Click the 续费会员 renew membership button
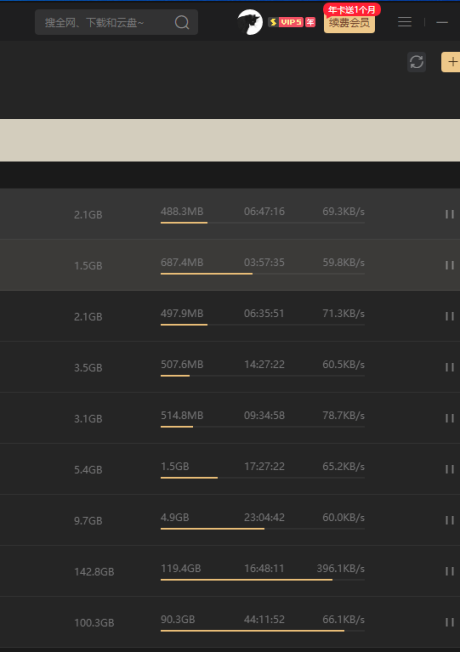 [x=349, y=23]
